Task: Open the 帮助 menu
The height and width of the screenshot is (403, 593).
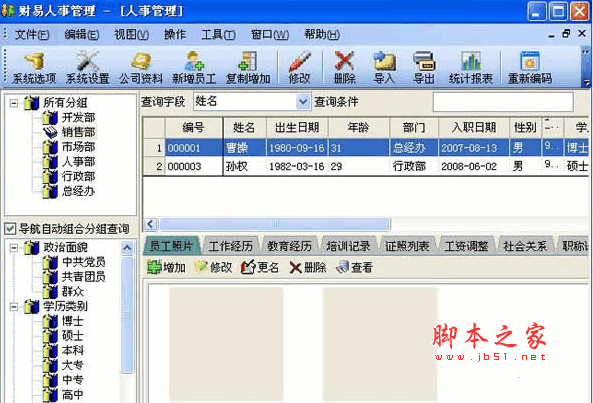Action: click(322, 35)
